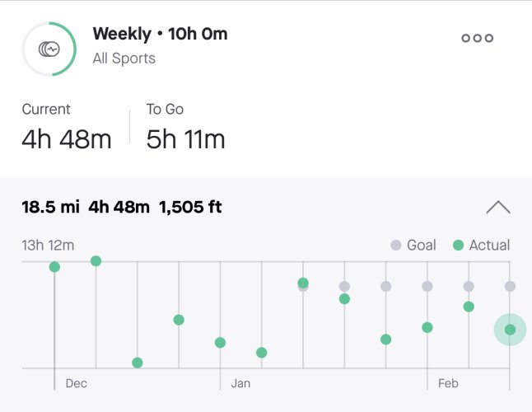Viewport: 532px width, 412px height.
Task: Select the first green dot before Dec
Action: tap(54, 267)
